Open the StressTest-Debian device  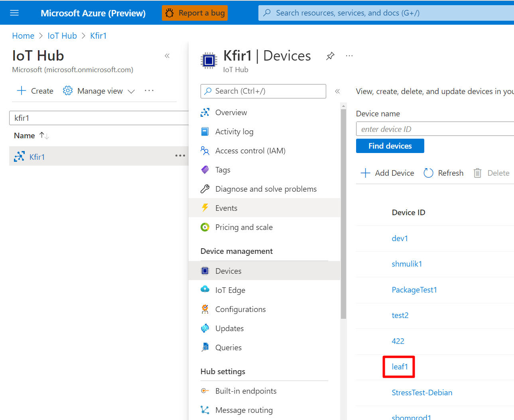tap(422, 393)
